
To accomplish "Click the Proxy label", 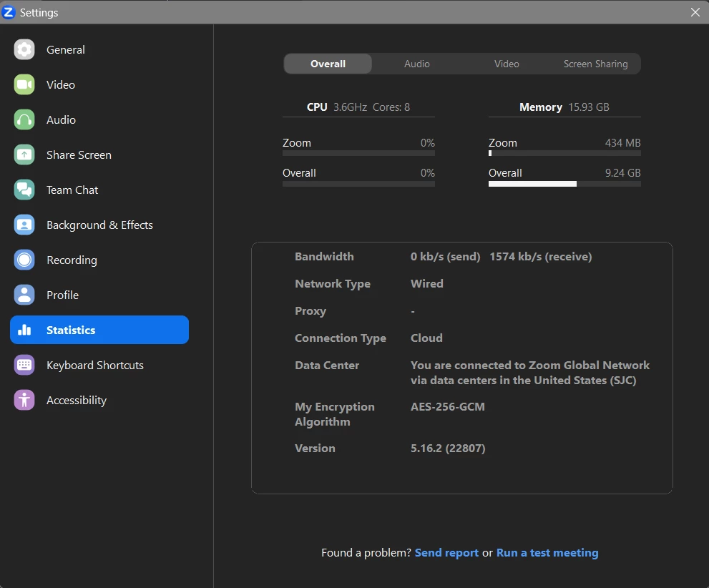I will click(x=311, y=311).
